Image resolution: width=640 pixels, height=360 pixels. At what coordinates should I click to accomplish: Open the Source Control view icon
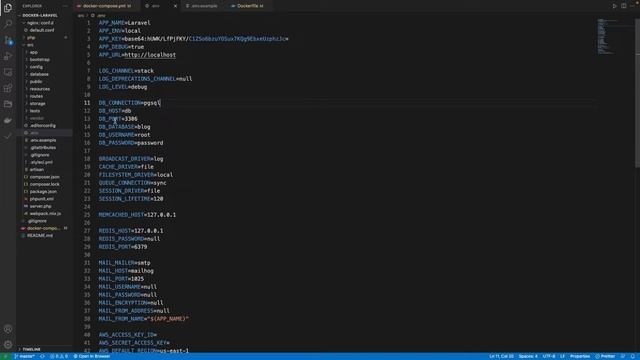8,40
